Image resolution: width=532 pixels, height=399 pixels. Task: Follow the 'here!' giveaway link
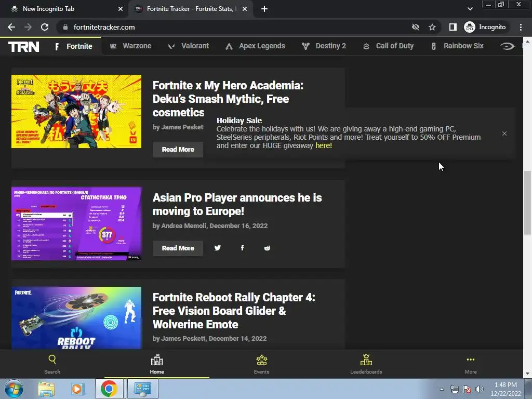coord(324,145)
